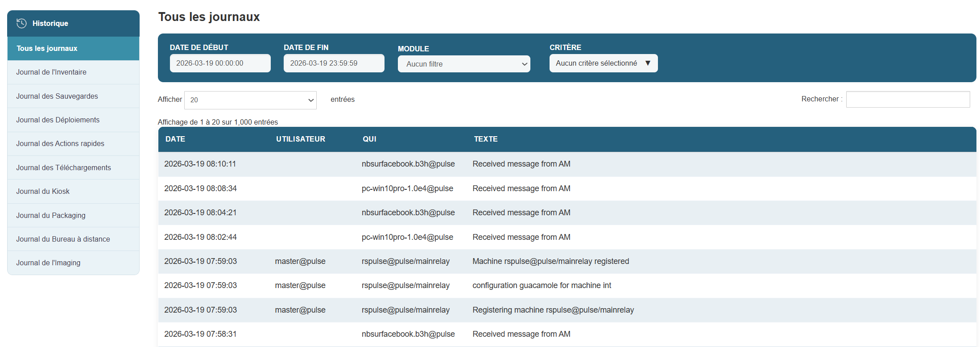Click the Historique clock icon
980x347 pixels.
coord(21,23)
